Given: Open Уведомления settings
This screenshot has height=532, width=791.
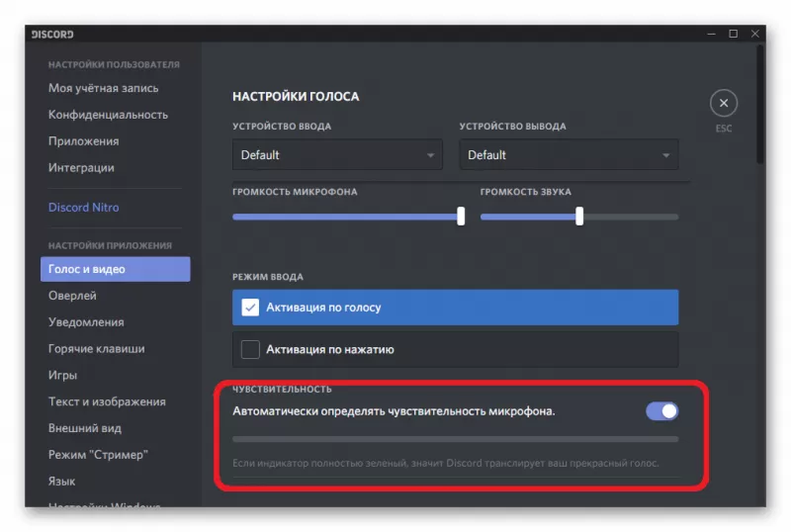Looking at the screenshot, I should [86, 322].
